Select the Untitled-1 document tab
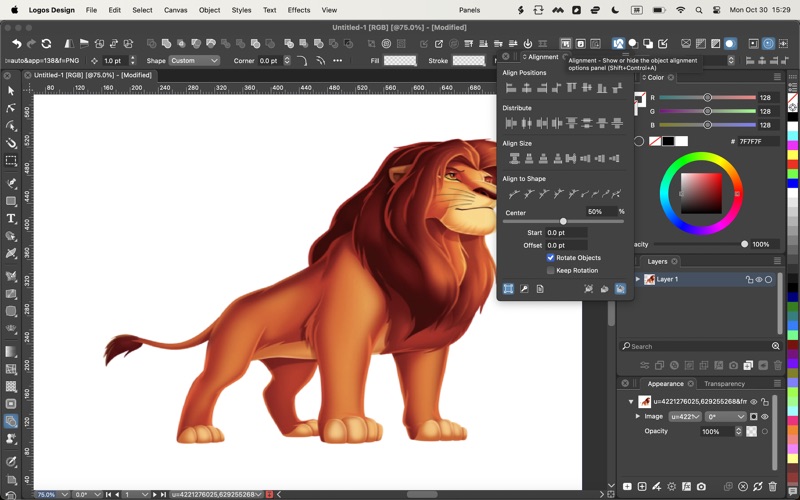The width and height of the screenshot is (800, 500). click(x=93, y=75)
